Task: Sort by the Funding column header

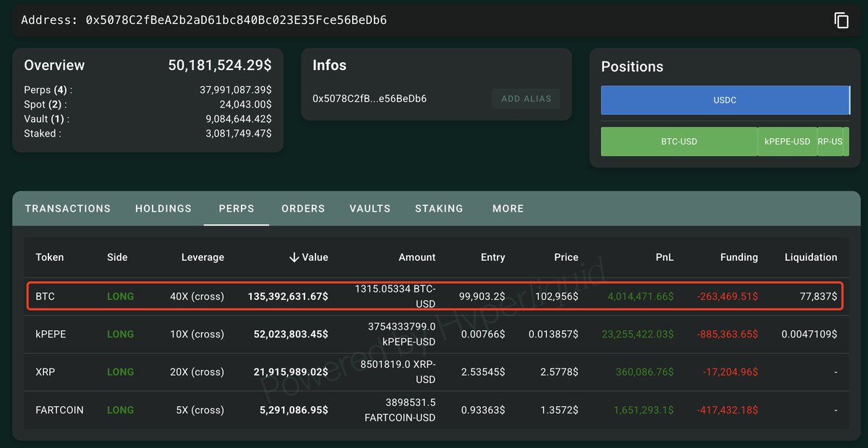Action: pos(739,257)
